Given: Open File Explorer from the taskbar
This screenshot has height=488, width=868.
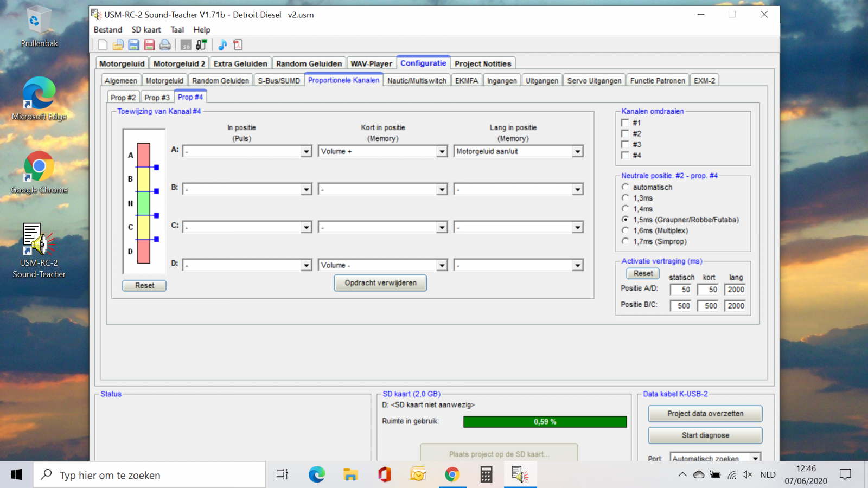Looking at the screenshot, I should 350,475.
